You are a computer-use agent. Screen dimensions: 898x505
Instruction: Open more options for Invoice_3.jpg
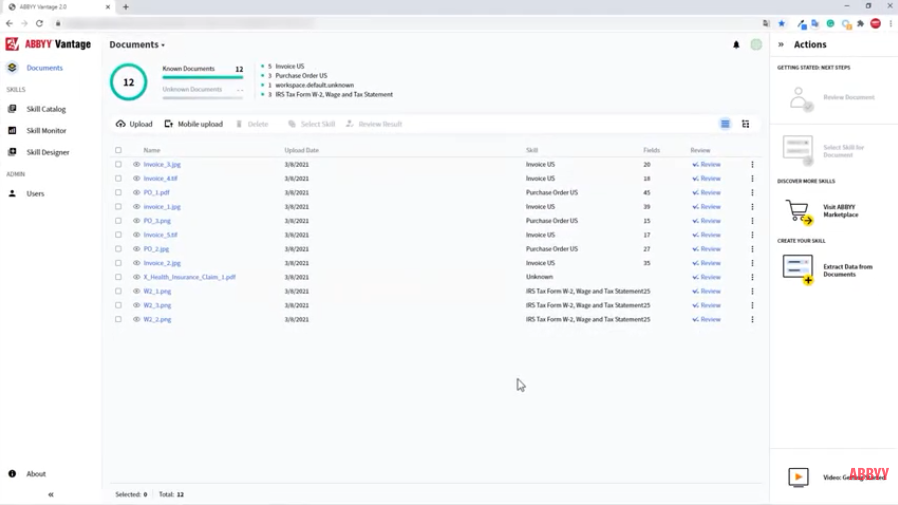(753, 164)
